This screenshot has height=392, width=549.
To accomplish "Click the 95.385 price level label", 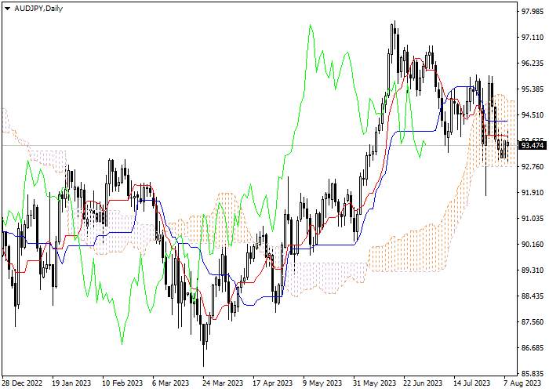I will [x=533, y=89].
